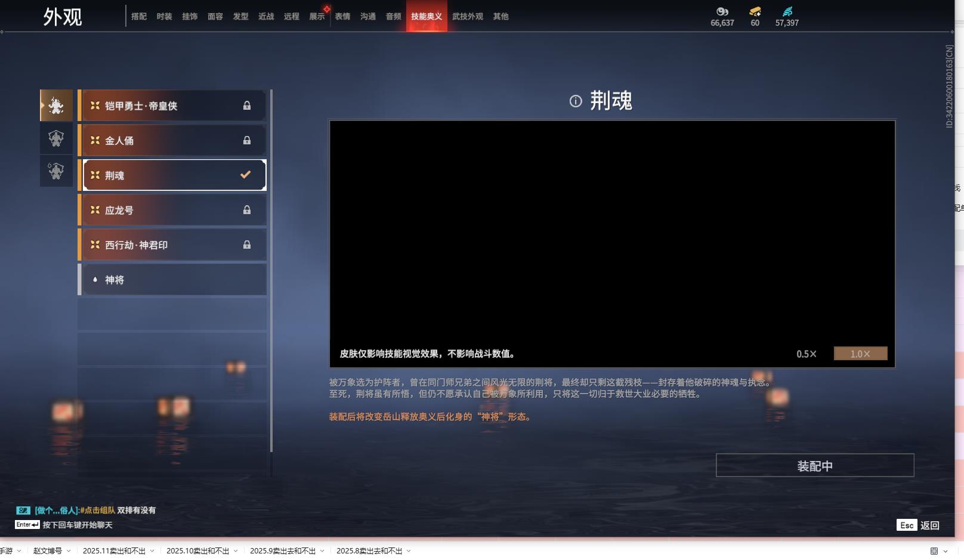
Task: Open the dropdown beside the layout icon
Action: [946, 551]
